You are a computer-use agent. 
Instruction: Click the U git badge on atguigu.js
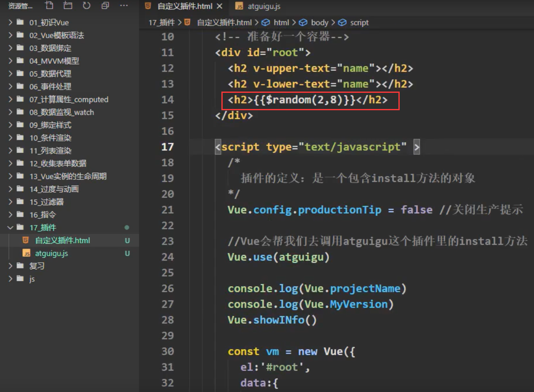[127, 253]
